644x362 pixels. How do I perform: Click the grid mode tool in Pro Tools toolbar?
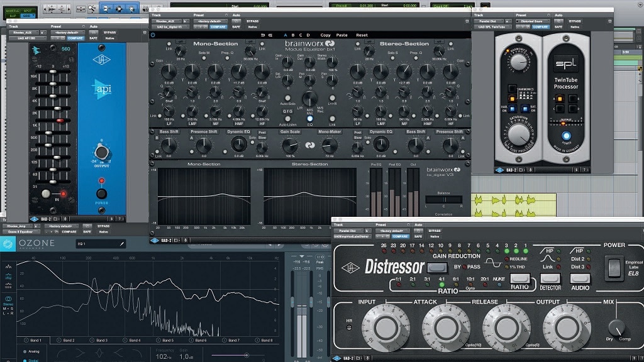[x=26, y=16]
